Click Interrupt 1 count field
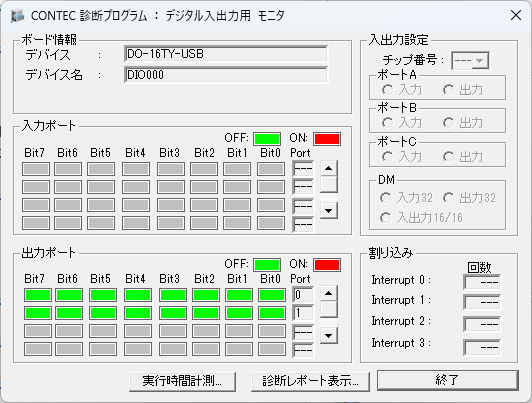532x403 pixels. (482, 302)
